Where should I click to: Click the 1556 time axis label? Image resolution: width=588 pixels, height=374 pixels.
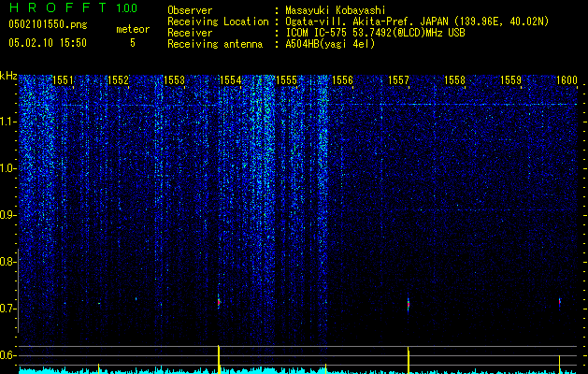tap(342, 80)
